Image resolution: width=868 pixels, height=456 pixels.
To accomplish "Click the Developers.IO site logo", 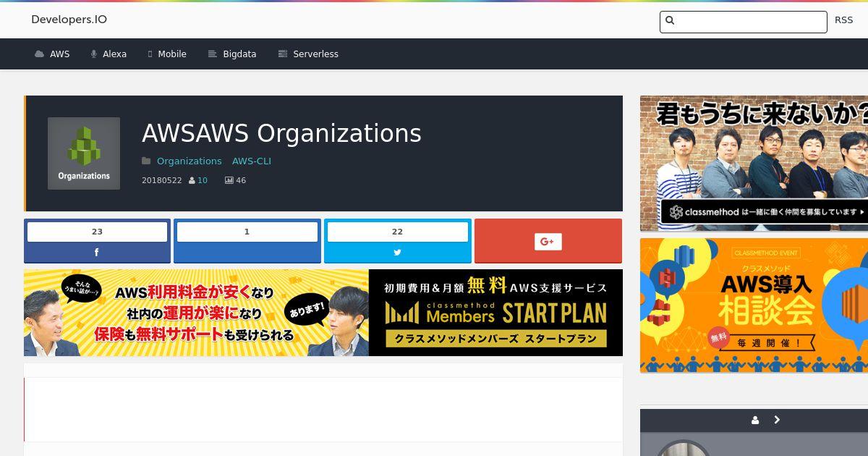I will click(69, 20).
